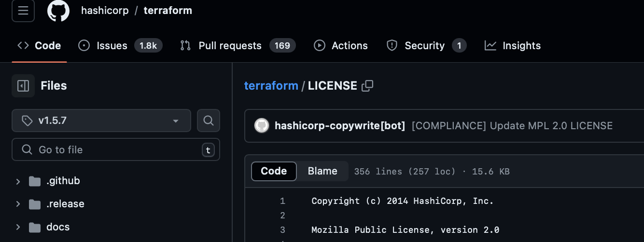Click the Security shield icon
Screen dimensions: 644x242
coord(392,46)
